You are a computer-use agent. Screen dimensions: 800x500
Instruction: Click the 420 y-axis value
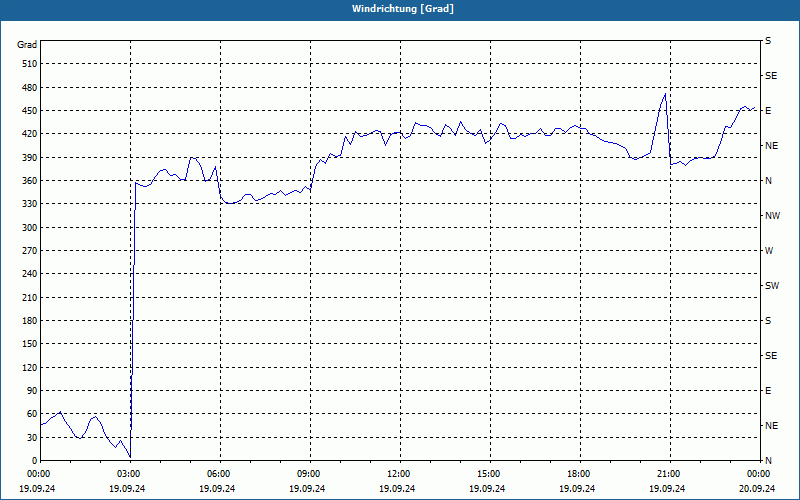tap(30, 134)
